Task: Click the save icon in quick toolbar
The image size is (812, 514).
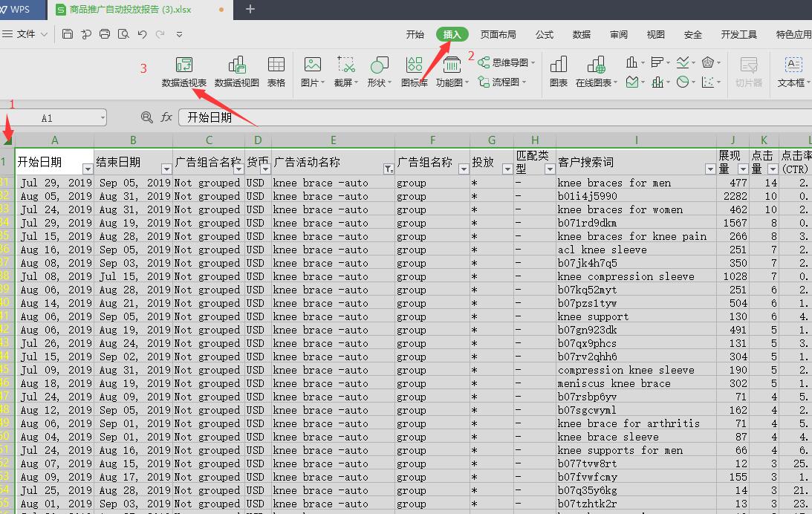Action: click(x=68, y=34)
